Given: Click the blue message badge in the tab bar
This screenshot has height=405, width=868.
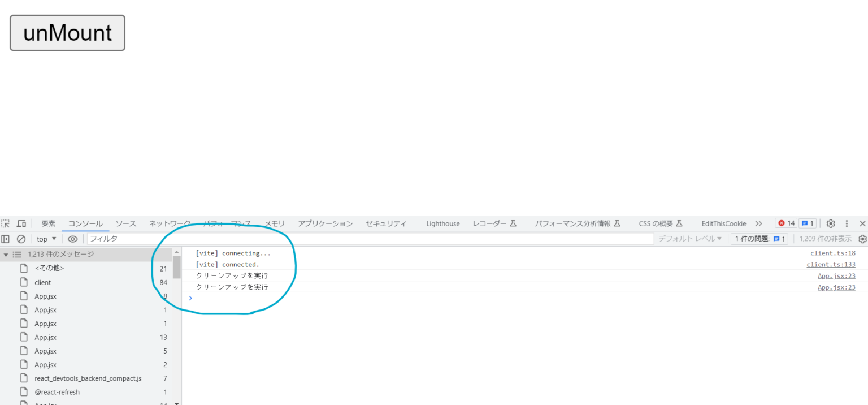Looking at the screenshot, I should pyautogui.click(x=807, y=223).
